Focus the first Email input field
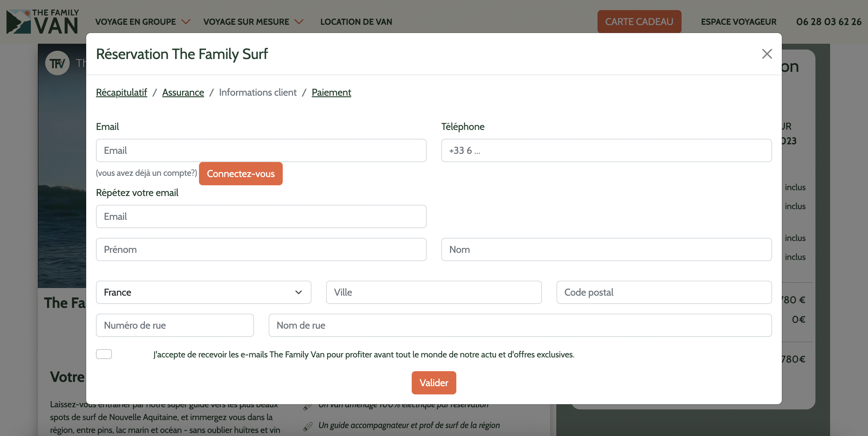 pos(261,150)
